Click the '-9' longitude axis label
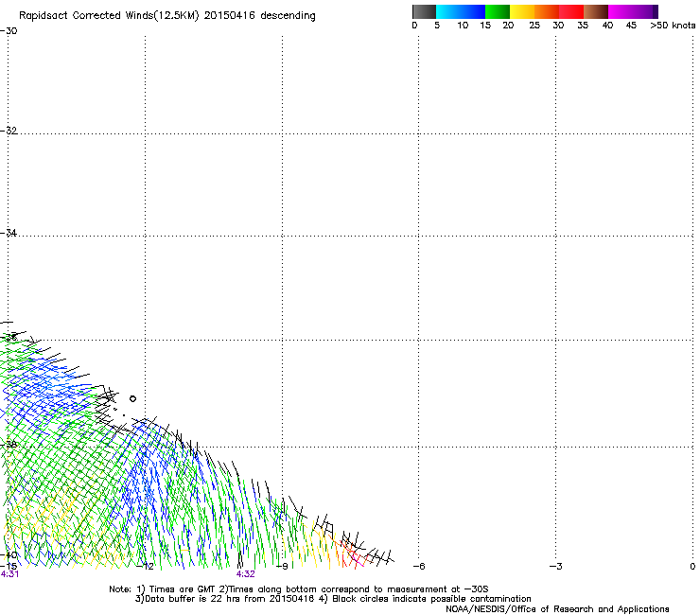The image size is (700, 615). pos(282,567)
